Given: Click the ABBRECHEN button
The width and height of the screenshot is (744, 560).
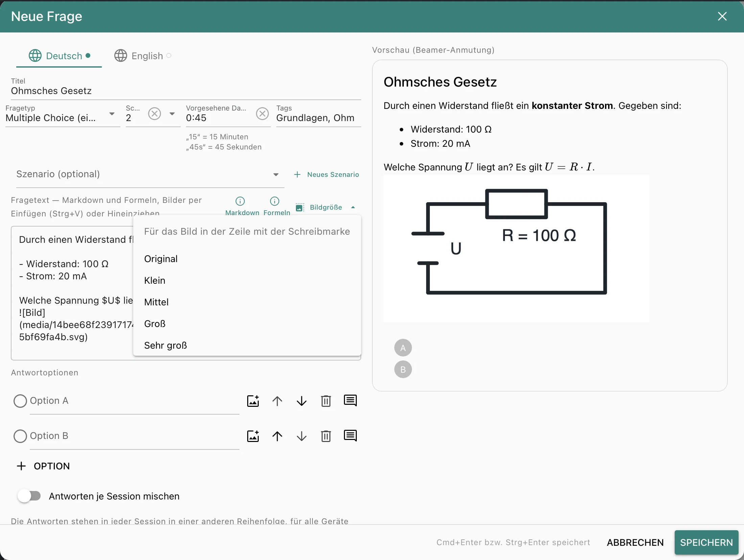Looking at the screenshot, I should (x=635, y=542).
